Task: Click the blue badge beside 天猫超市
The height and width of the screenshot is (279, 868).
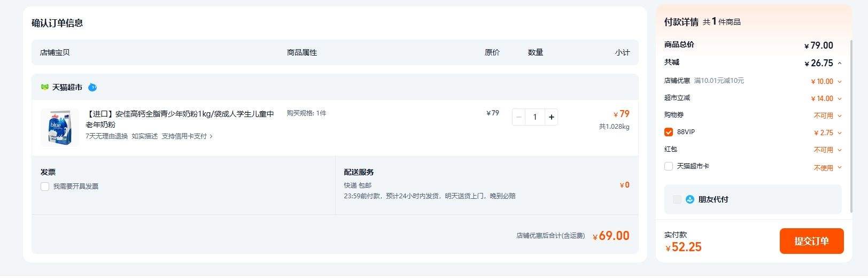Action: [92, 87]
